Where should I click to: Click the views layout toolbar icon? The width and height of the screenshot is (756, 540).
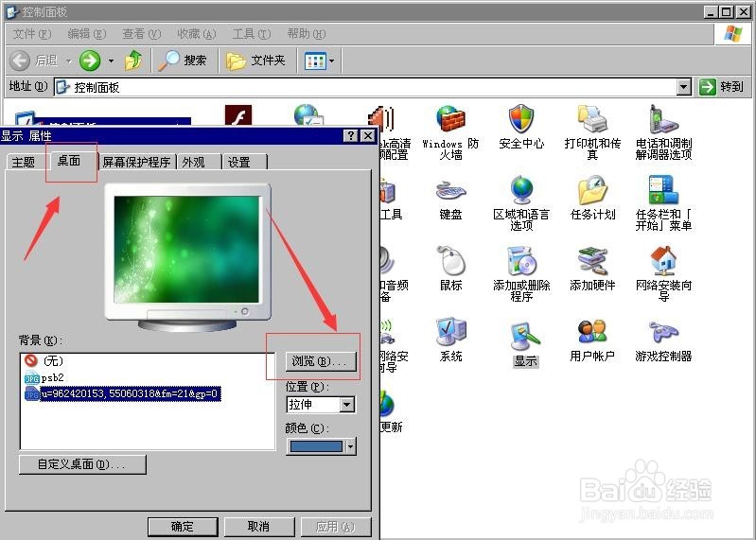click(x=315, y=61)
